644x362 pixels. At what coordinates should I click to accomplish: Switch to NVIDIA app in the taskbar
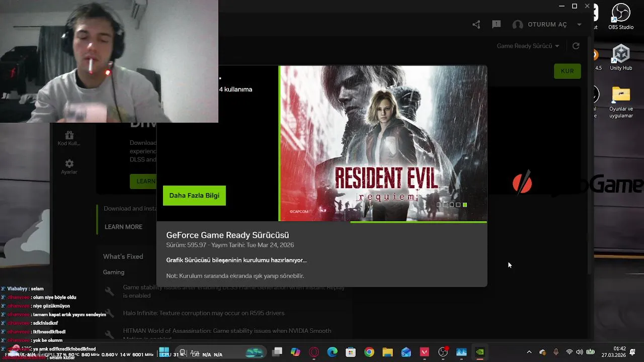479,352
